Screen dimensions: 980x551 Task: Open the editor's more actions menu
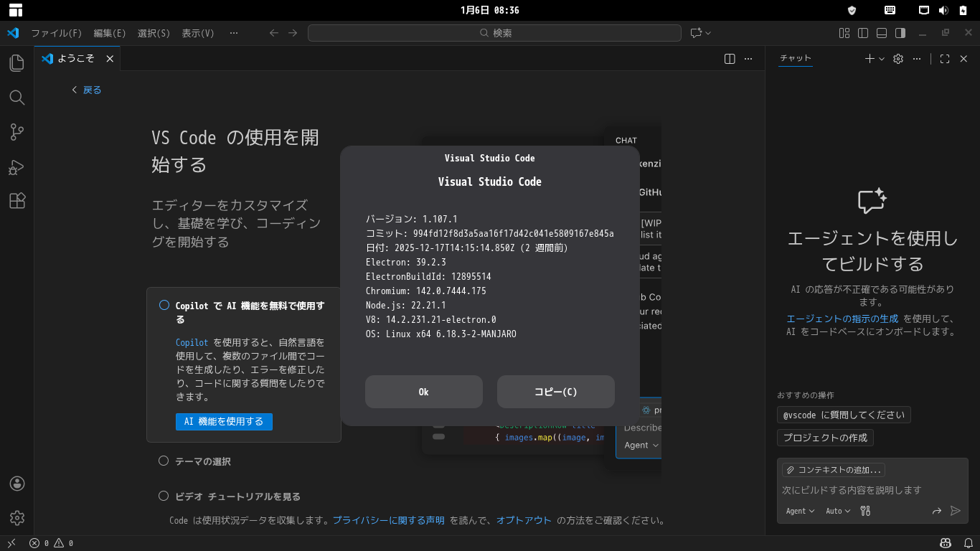(x=748, y=59)
